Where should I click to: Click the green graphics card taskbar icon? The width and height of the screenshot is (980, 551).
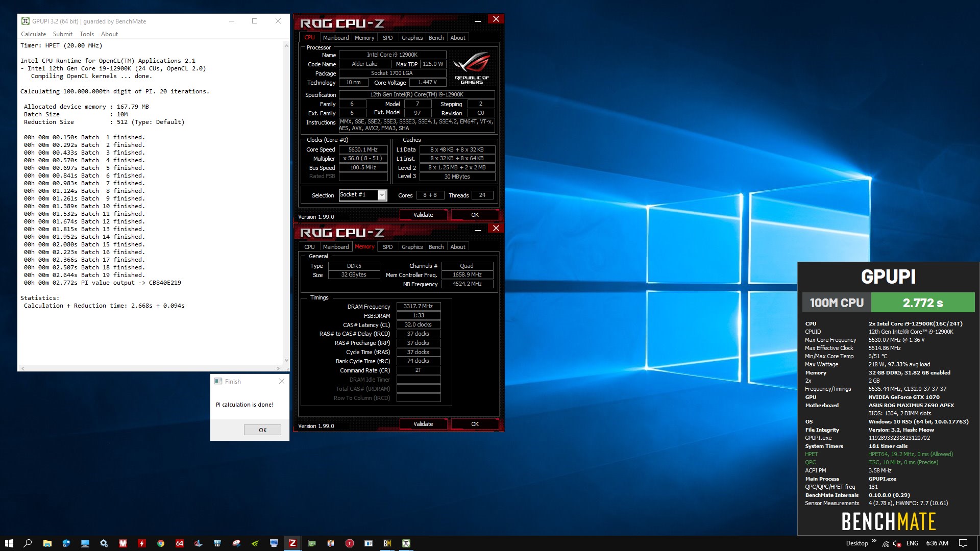coord(311,543)
